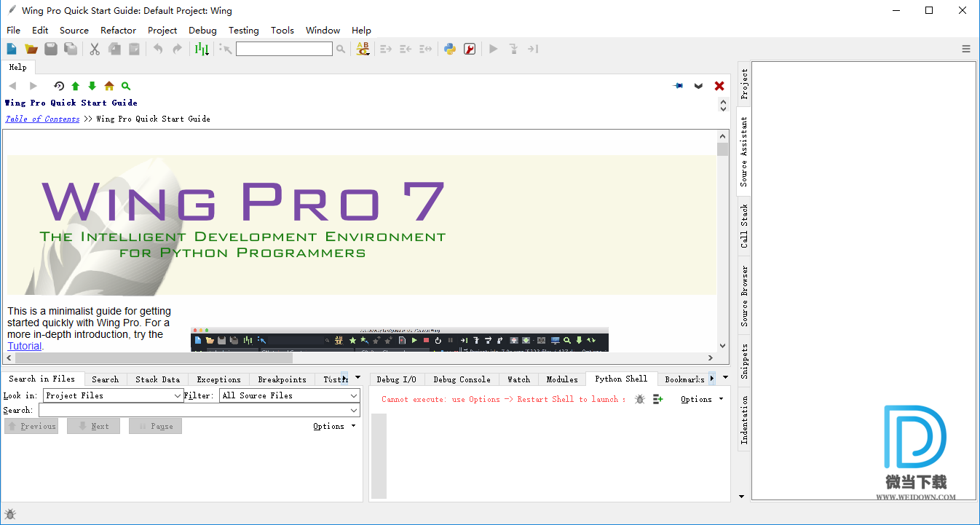Image resolution: width=980 pixels, height=525 pixels.
Task: Outdent the selected lines
Action: pos(406,49)
